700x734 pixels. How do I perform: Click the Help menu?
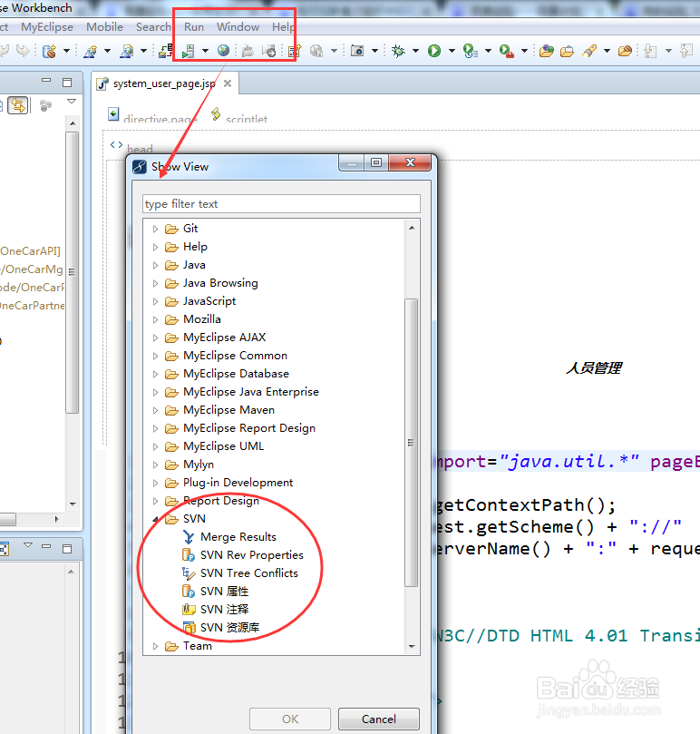point(284,27)
